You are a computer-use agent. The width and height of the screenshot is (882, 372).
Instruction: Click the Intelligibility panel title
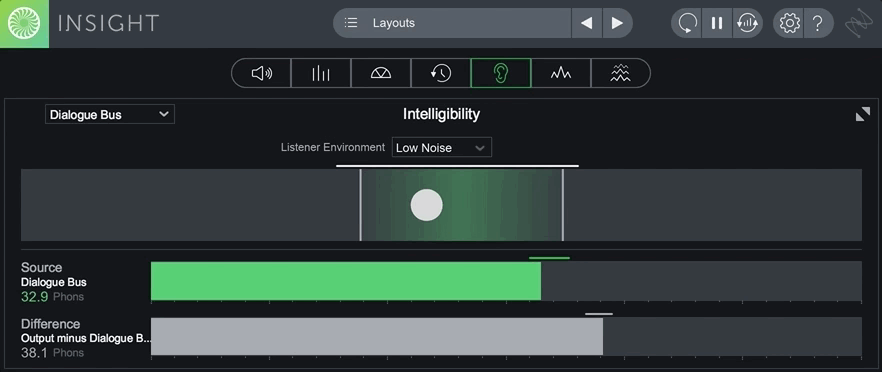(x=442, y=114)
